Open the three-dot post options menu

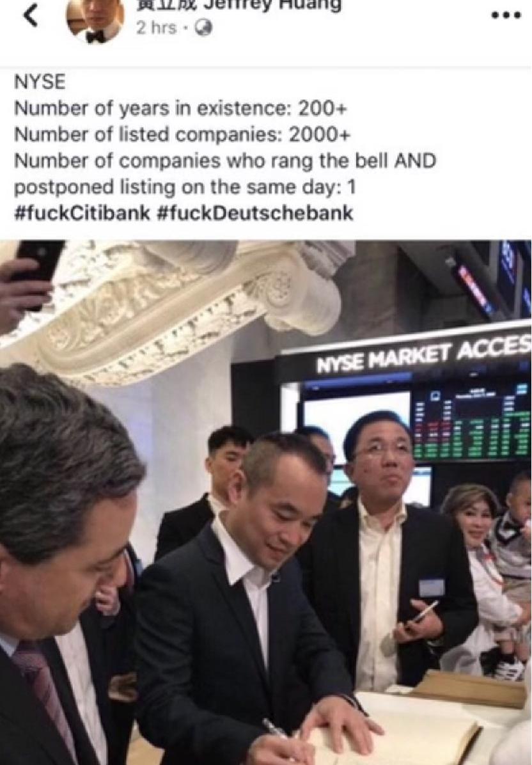[506, 15]
